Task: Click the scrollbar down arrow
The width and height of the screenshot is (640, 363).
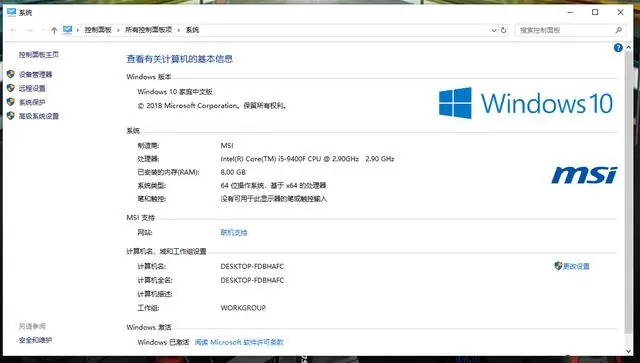Action: tap(629, 350)
